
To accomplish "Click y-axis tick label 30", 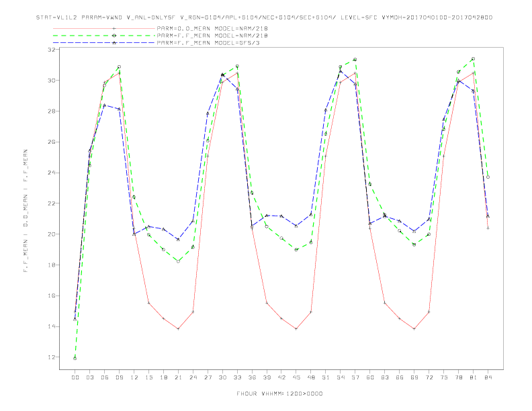I will click(51, 81).
